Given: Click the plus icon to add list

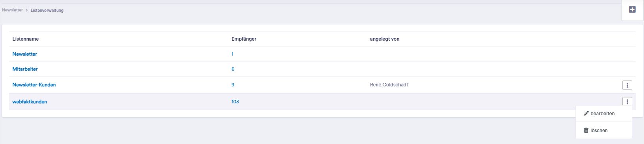Looking at the screenshot, I should [x=632, y=9].
